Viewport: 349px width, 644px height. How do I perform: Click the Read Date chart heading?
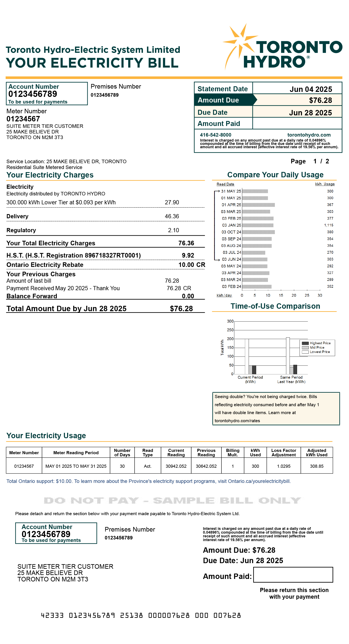pos(225,184)
